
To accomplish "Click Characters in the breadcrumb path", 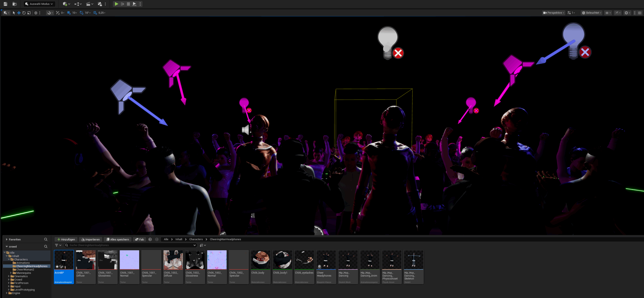I will click(196, 239).
